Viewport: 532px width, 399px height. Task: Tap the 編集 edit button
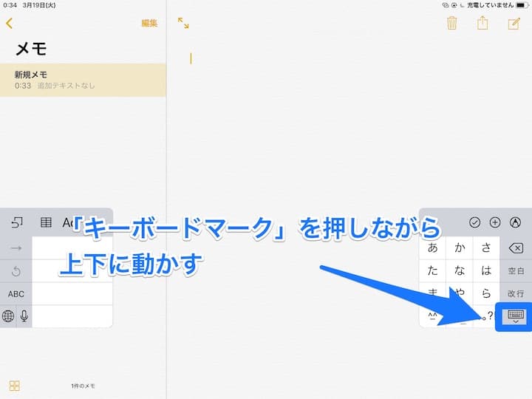149,23
